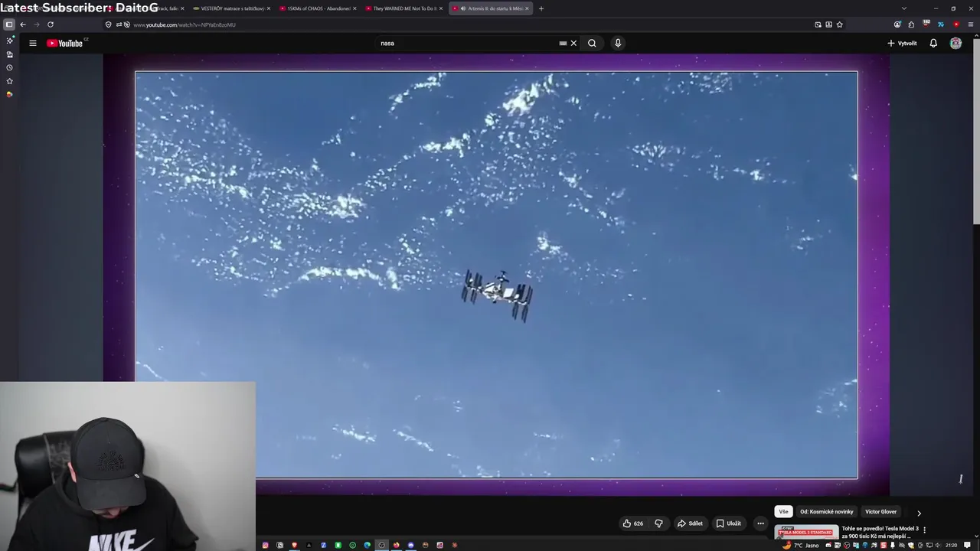
Task: Open the sidebar bookmarks star icon
Action: 9,80
